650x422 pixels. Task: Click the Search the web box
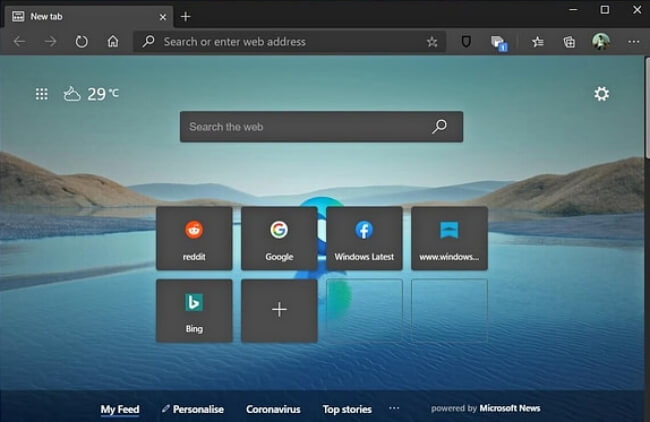pyautogui.click(x=321, y=126)
